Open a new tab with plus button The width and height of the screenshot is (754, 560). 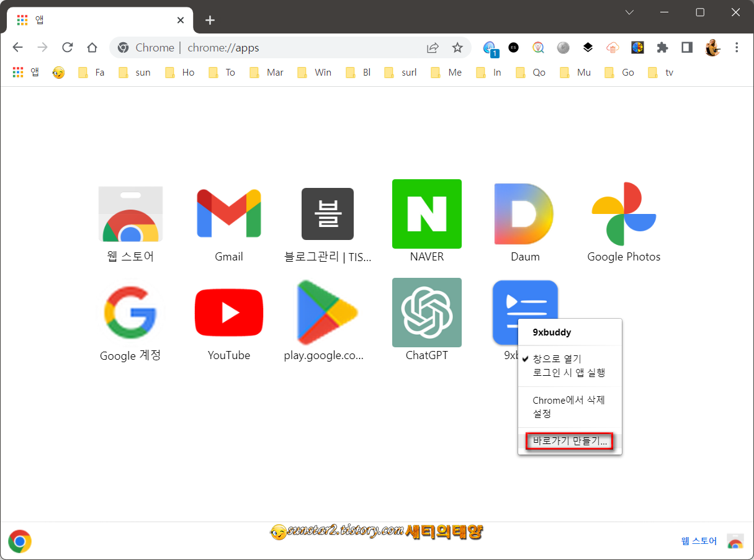point(210,20)
